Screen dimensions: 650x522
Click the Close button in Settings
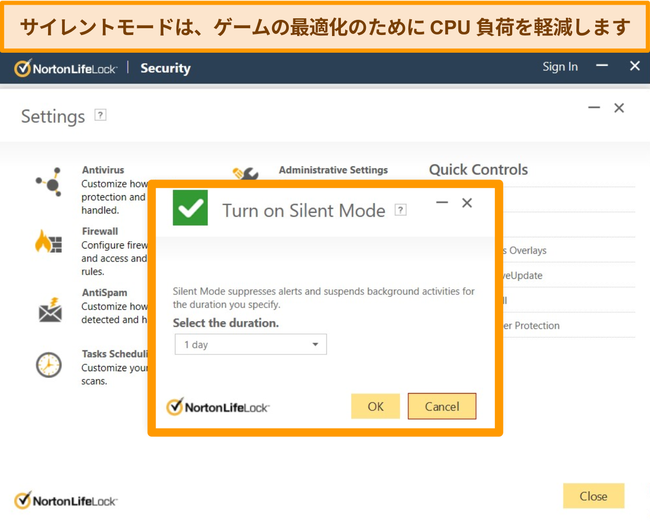pyautogui.click(x=594, y=496)
